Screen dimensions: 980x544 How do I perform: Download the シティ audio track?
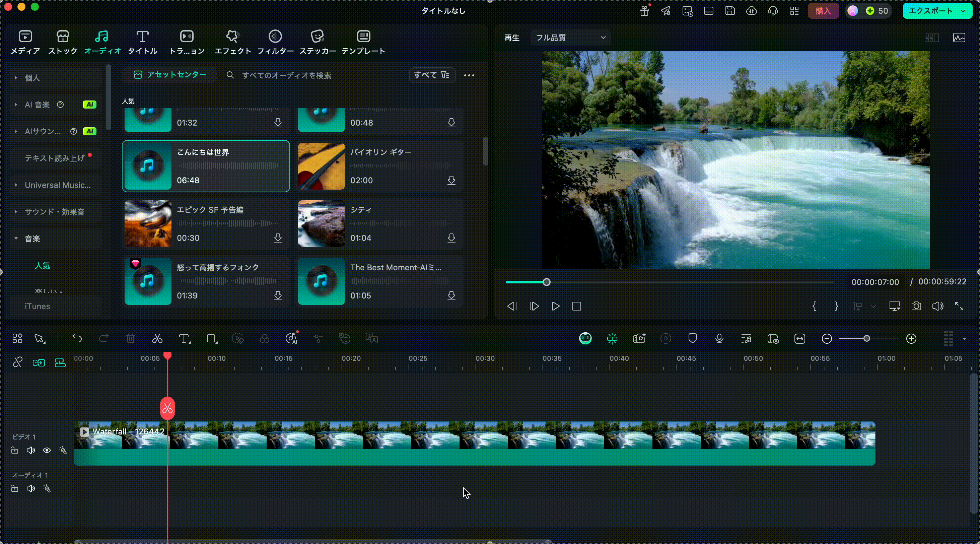coord(451,238)
